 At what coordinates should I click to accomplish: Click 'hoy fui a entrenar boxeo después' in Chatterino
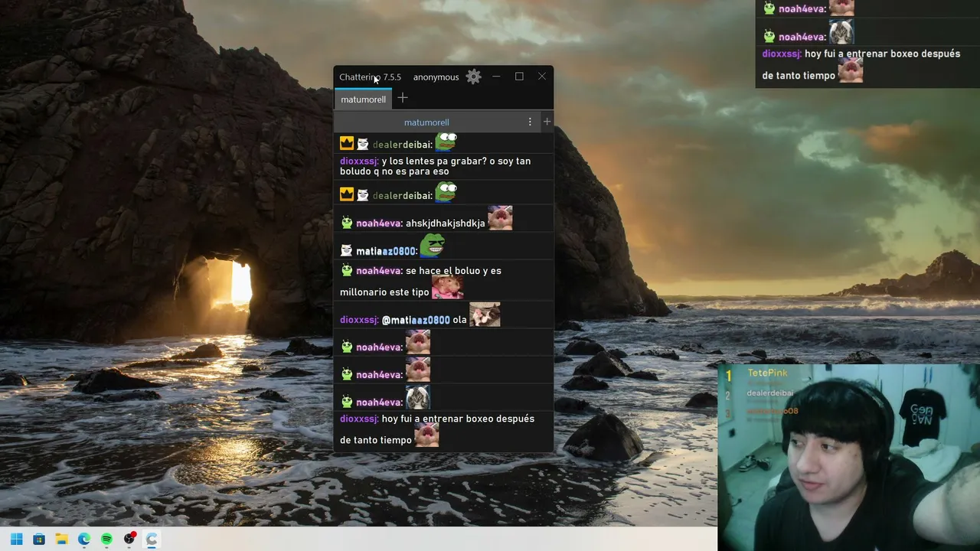pyautogui.click(x=458, y=419)
